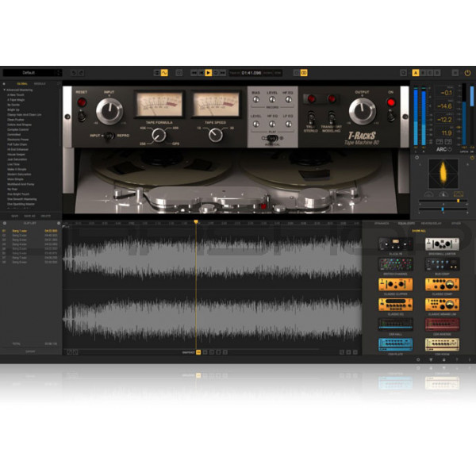
Task: Click the undo arrow in top toolbar
Action: [x=74, y=73]
